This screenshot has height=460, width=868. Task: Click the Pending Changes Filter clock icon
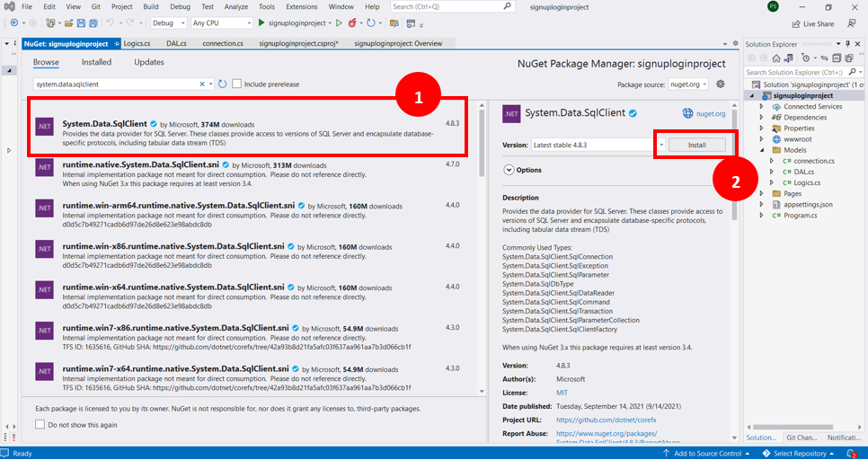(806, 58)
